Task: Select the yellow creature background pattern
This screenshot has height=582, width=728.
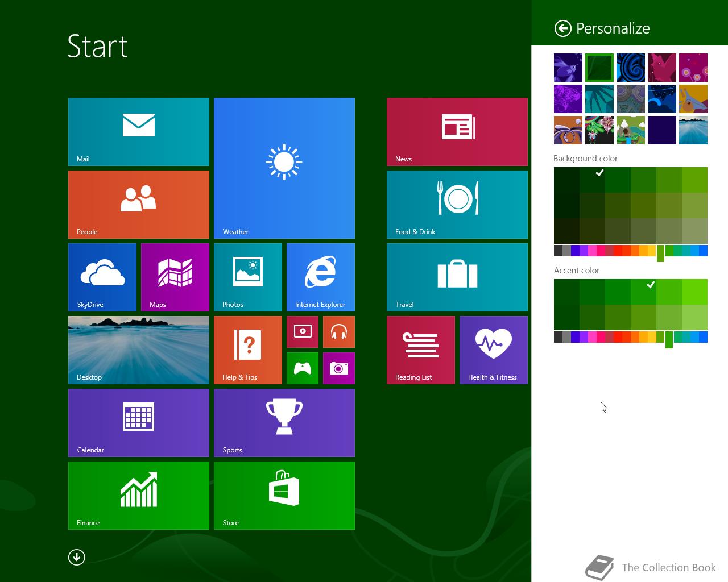Action: tap(693, 99)
